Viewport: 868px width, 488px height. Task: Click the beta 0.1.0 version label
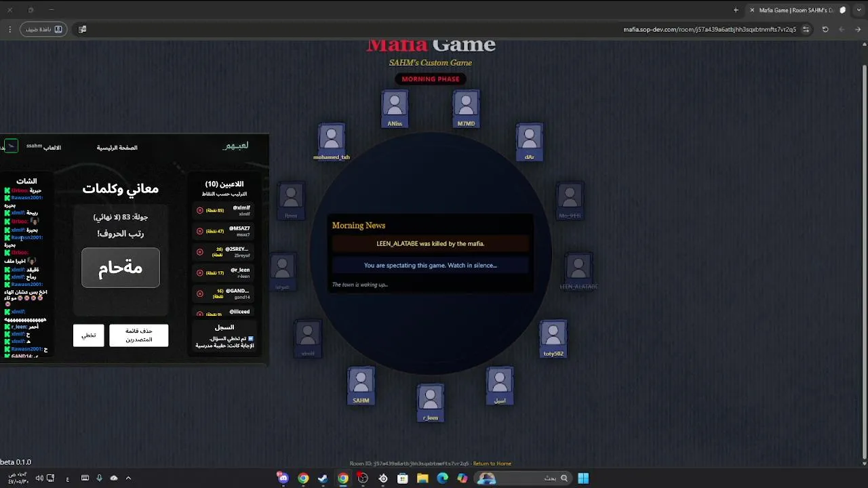click(x=16, y=462)
